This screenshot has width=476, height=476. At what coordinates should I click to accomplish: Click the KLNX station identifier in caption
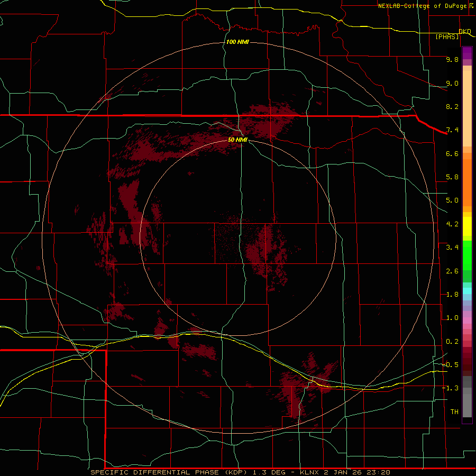[x=309, y=472]
